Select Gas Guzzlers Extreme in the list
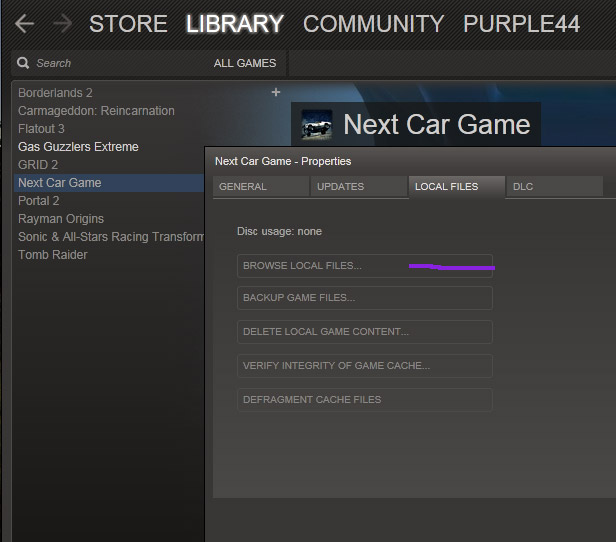The width and height of the screenshot is (616, 542). 78,147
